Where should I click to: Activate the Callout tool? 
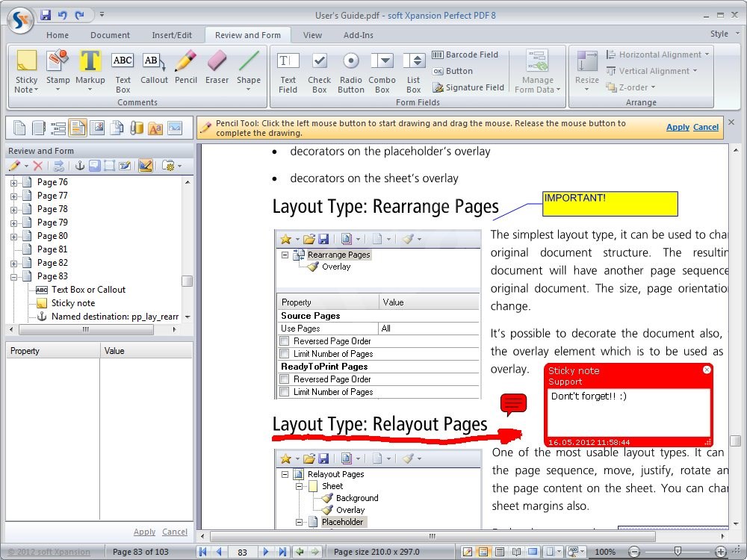click(x=154, y=66)
